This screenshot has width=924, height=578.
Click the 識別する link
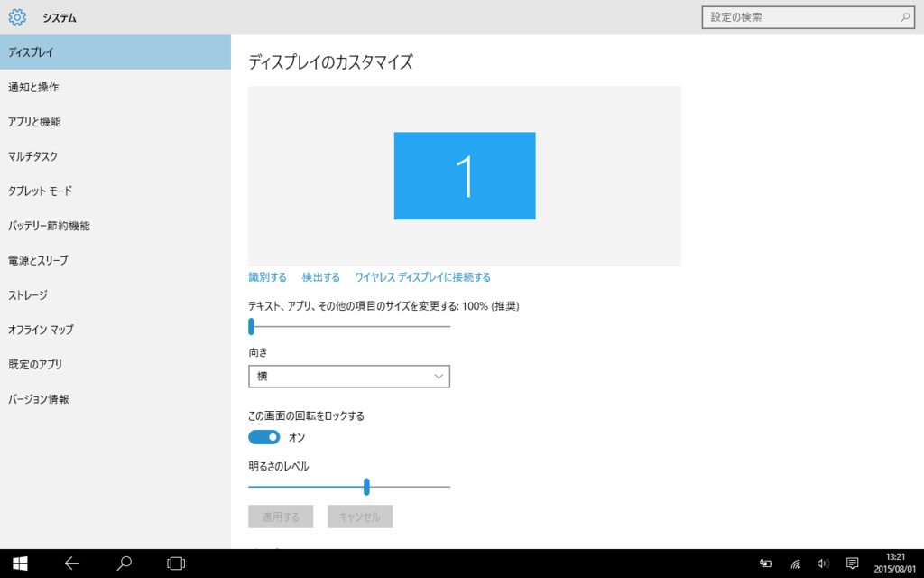pos(267,277)
